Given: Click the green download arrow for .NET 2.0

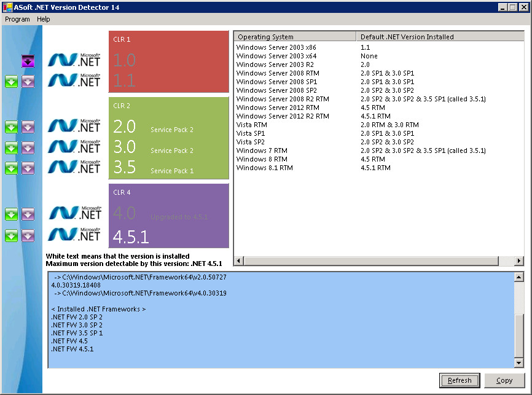Looking at the screenshot, I should click(x=10, y=127).
